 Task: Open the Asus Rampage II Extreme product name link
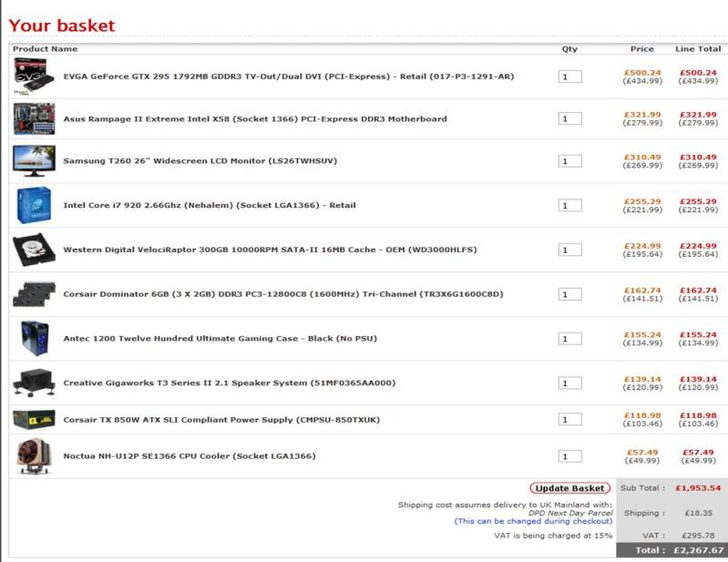254,119
